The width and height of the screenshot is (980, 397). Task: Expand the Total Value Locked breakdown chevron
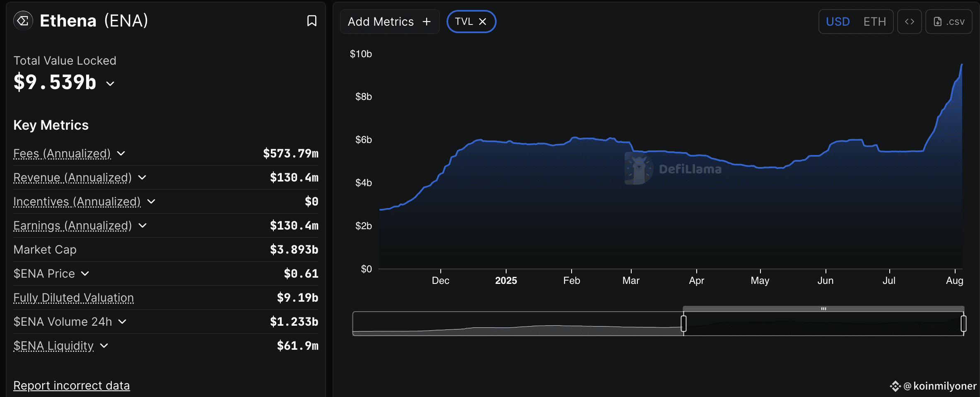(x=110, y=84)
